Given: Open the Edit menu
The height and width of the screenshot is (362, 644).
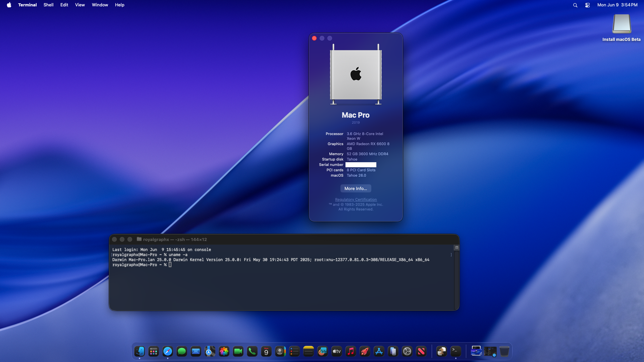Looking at the screenshot, I should [x=64, y=5].
